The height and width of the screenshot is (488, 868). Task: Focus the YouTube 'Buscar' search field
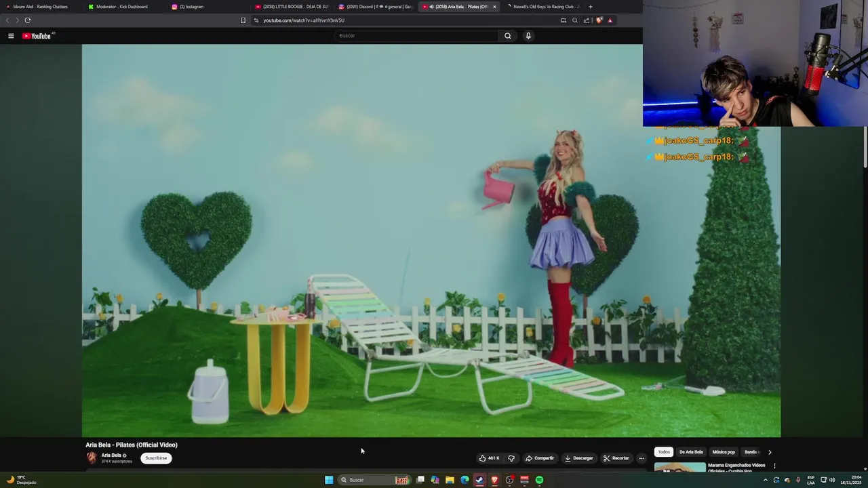coord(417,36)
